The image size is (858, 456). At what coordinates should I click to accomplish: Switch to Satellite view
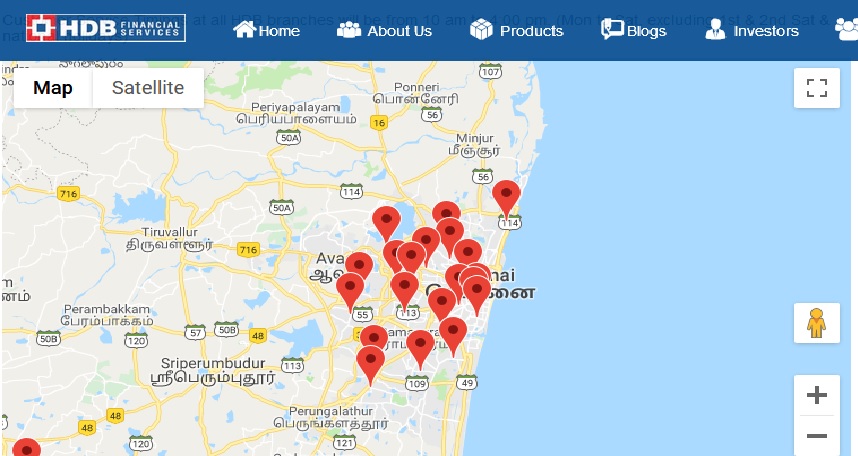(148, 88)
